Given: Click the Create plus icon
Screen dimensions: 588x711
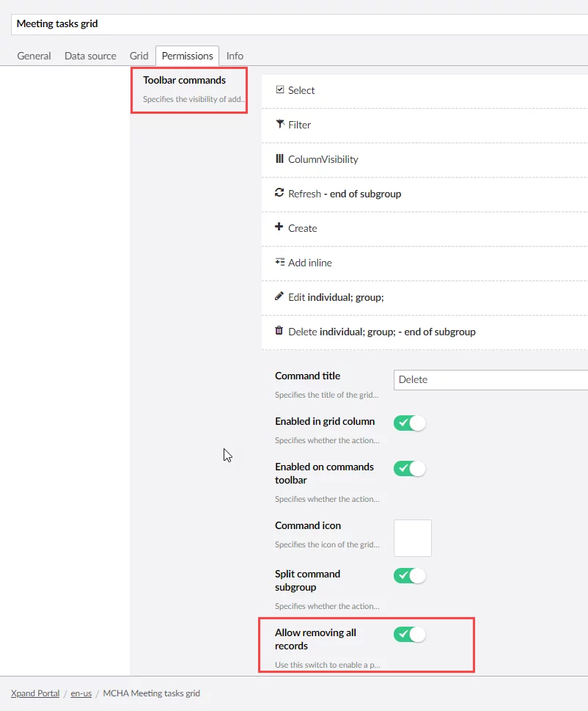Looking at the screenshot, I should point(279,227).
